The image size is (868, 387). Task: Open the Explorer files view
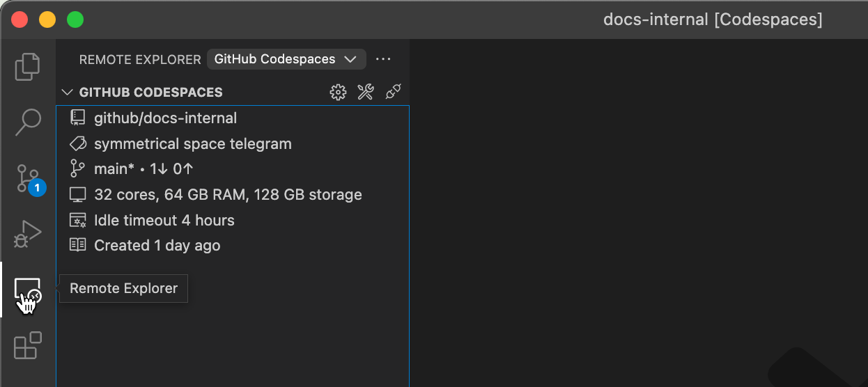(x=28, y=67)
